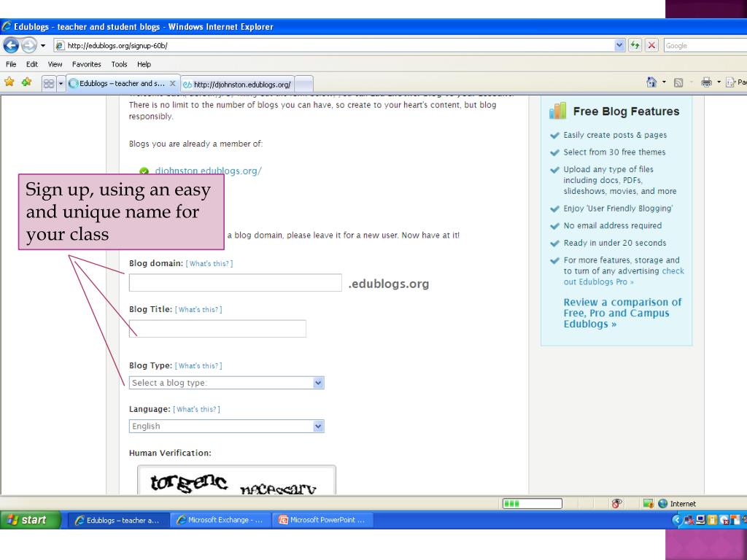Open Favorites Center star icon
Screen dimensions: 747x560
pyautogui.click(x=9, y=82)
